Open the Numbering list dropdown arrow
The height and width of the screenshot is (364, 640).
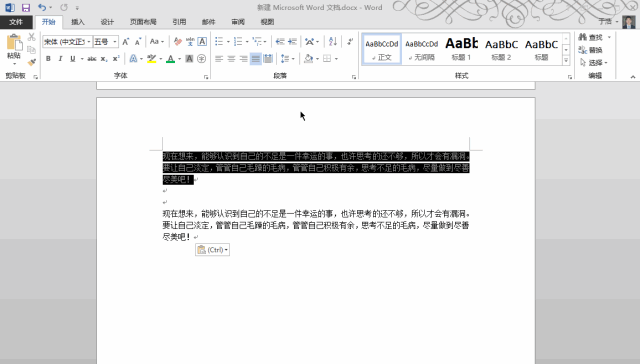coord(247,42)
